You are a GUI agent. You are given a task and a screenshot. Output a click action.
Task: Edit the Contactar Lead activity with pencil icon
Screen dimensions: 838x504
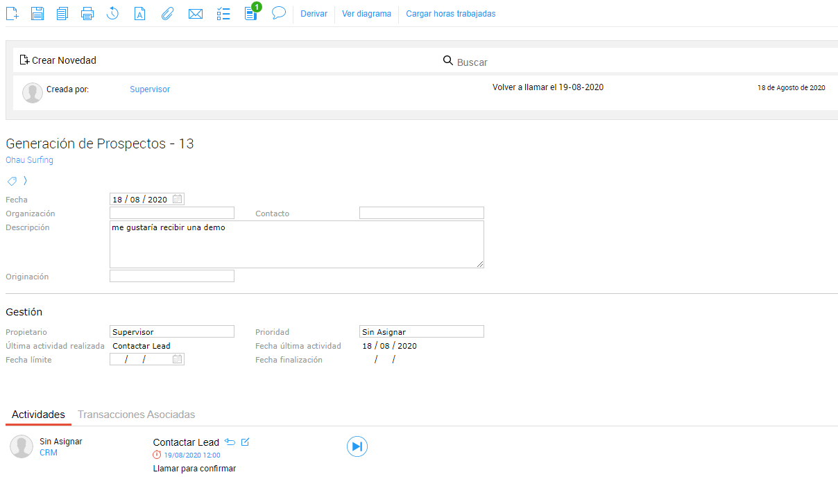point(245,442)
